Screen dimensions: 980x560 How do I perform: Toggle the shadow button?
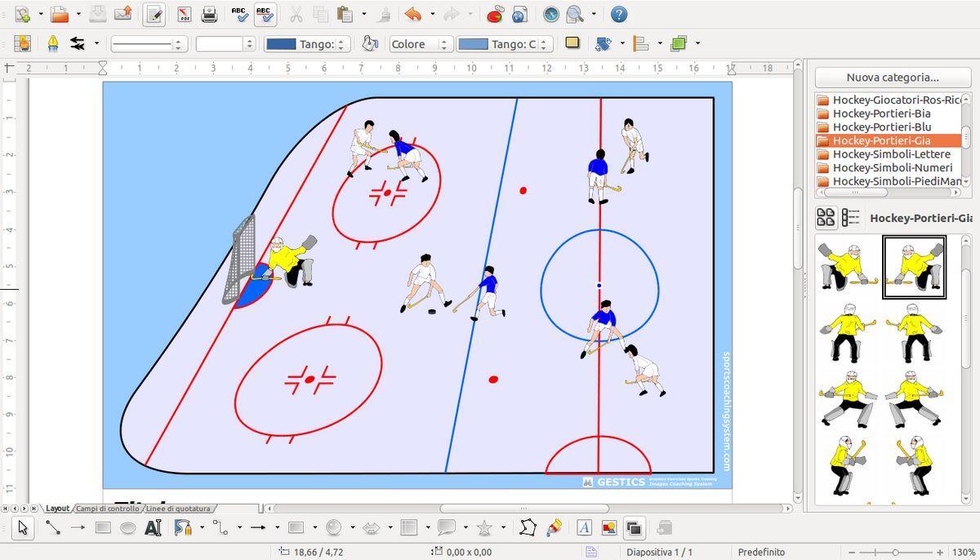tap(572, 43)
